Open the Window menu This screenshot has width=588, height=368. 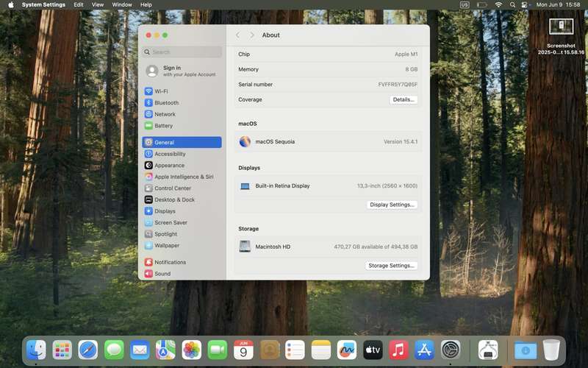point(122,5)
